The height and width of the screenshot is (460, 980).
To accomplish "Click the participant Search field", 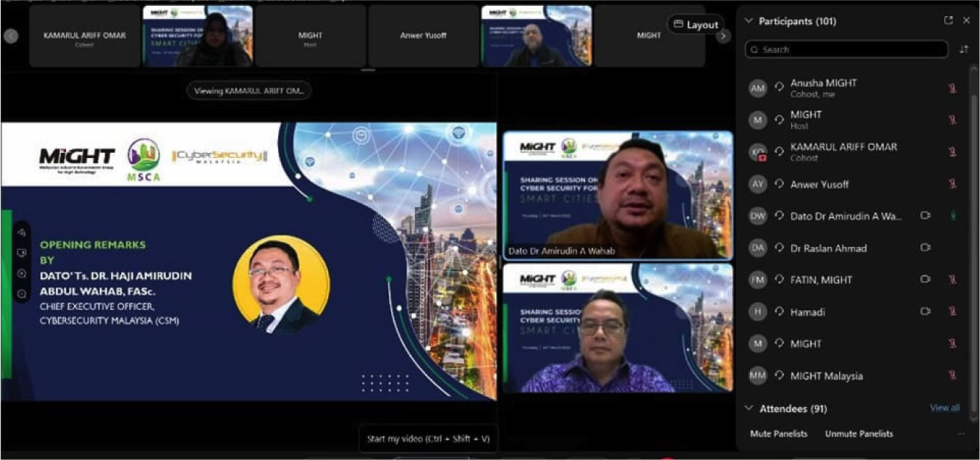I will (x=846, y=50).
